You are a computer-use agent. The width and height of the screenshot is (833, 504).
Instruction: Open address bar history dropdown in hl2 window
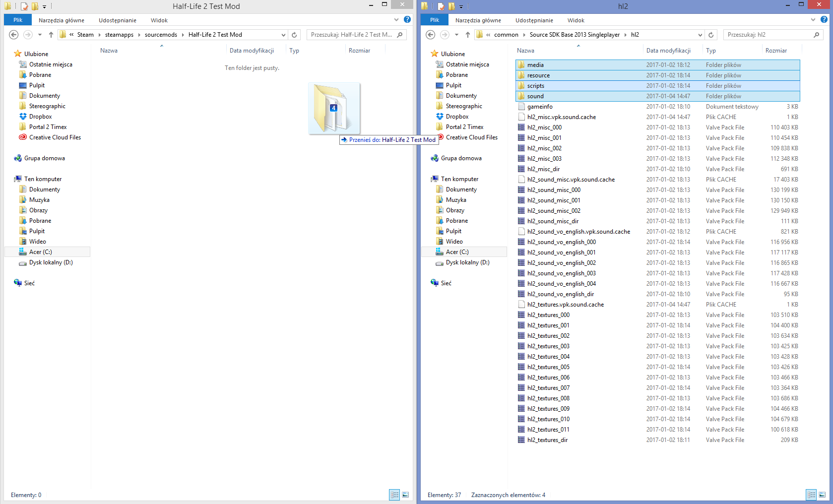point(700,35)
